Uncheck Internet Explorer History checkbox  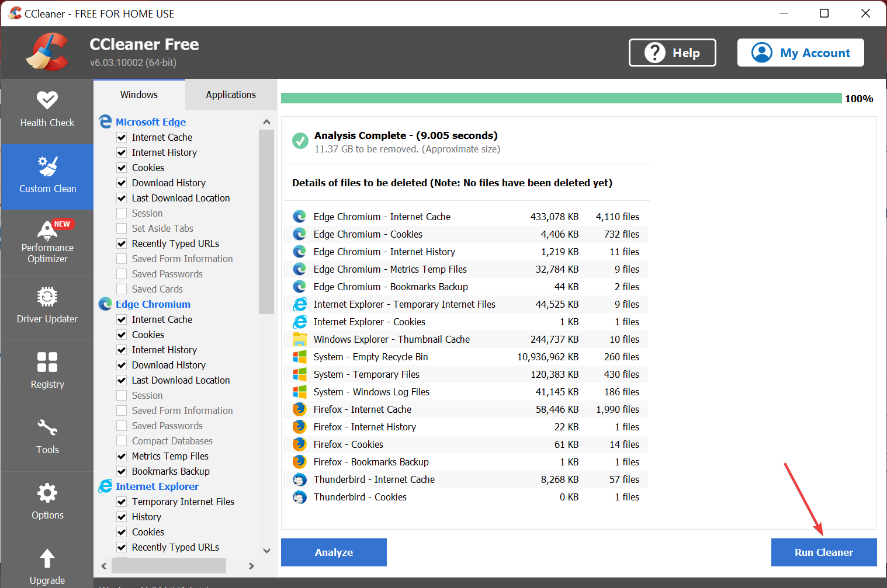[122, 517]
